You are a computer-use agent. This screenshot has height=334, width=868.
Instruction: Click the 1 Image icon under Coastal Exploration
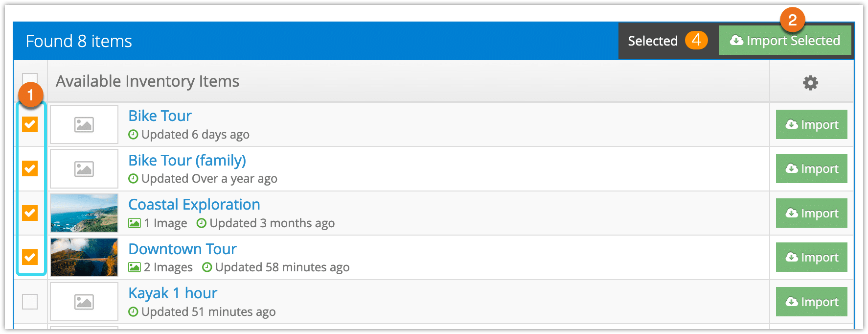pyautogui.click(x=135, y=223)
